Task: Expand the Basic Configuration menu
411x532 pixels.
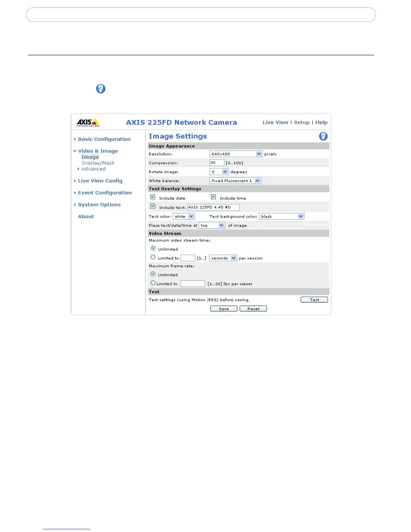Action: pyautogui.click(x=104, y=139)
